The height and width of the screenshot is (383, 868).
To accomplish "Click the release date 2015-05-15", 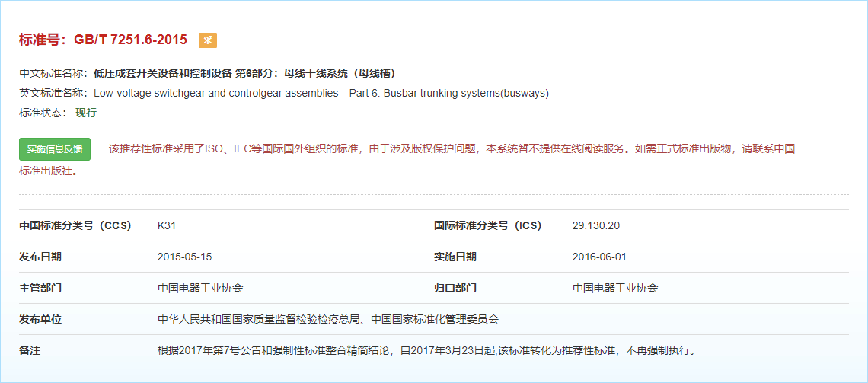I will 184,257.
